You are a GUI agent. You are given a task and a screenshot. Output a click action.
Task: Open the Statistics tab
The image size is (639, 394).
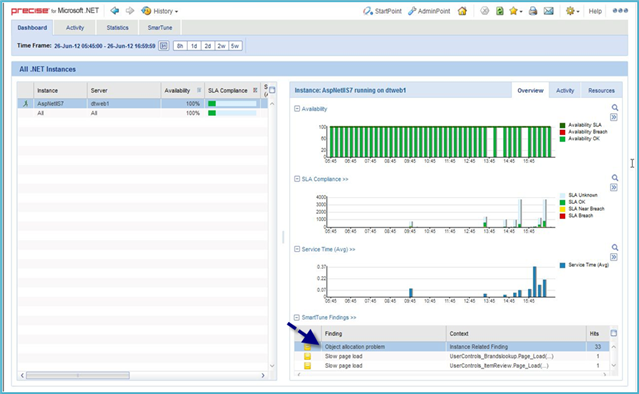117,28
